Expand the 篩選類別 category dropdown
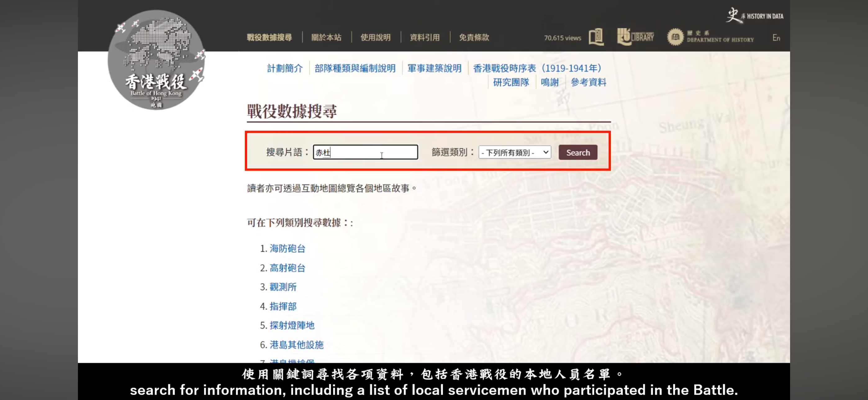The height and width of the screenshot is (400, 868). (x=514, y=153)
